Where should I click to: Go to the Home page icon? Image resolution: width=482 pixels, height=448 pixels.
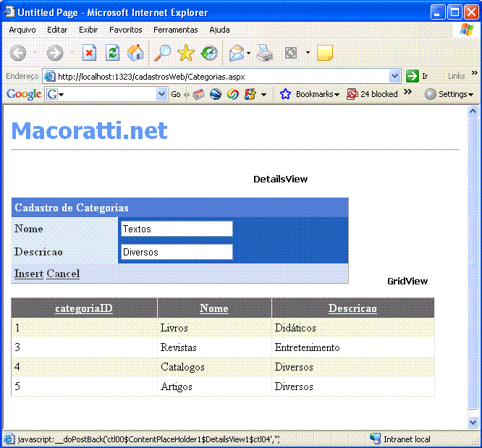(135, 53)
